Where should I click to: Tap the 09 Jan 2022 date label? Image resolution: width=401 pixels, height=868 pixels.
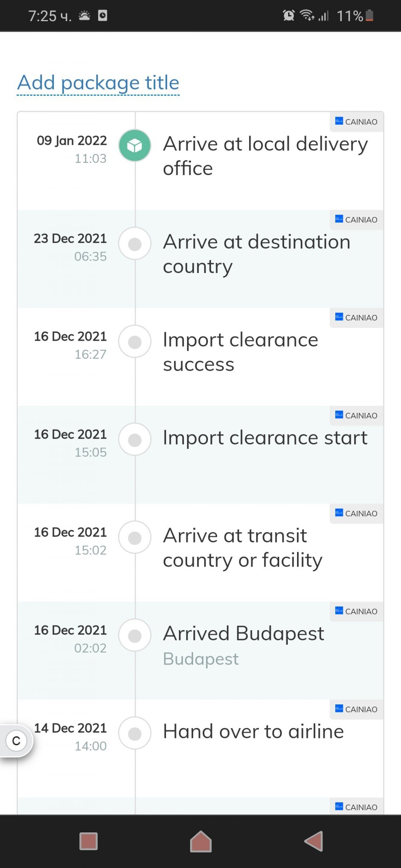point(72,141)
